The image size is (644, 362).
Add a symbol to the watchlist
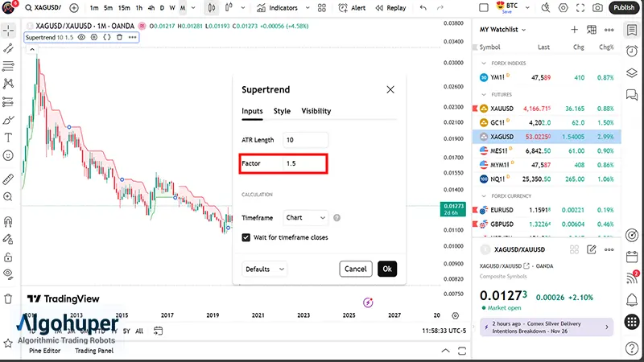click(x=575, y=30)
